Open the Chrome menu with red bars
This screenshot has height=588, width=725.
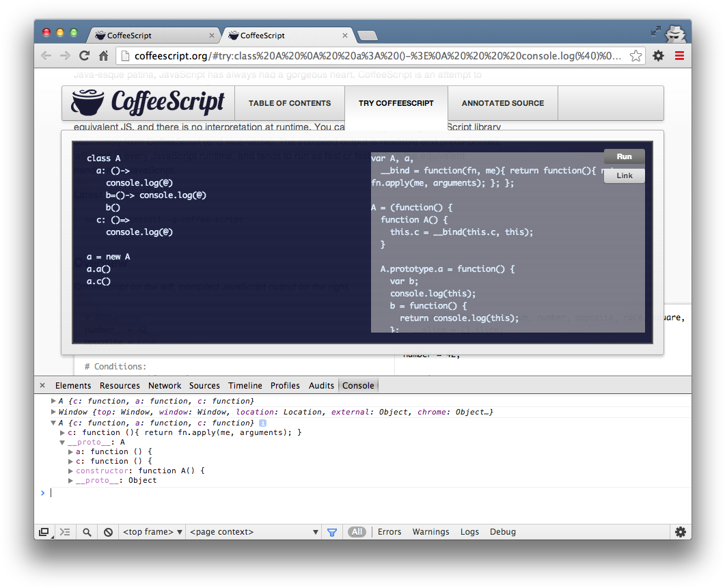679,56
